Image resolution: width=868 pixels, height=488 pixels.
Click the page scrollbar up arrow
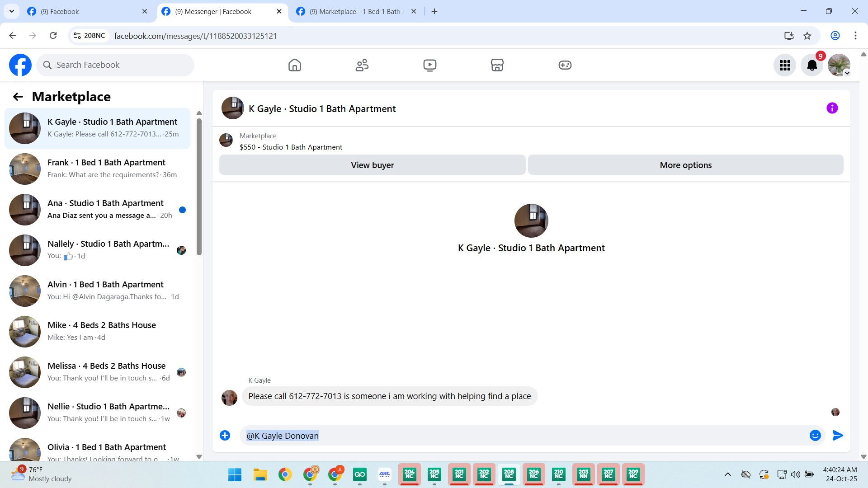[x=863, y=54]
